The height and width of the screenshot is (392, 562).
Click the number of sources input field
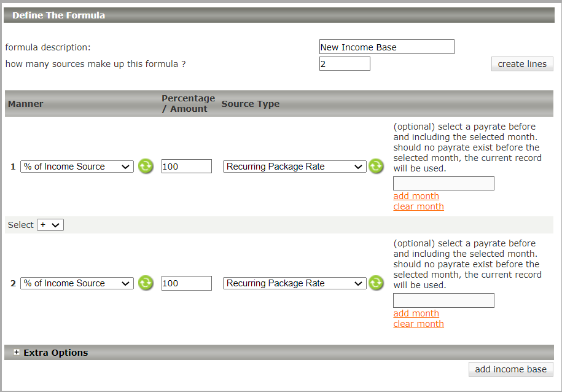point(345,64)
